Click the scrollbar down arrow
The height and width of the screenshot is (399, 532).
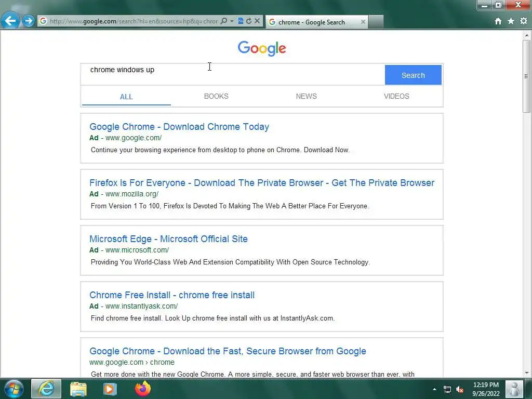(526, 373)
